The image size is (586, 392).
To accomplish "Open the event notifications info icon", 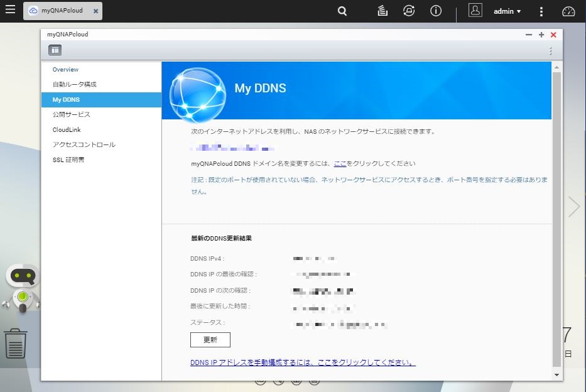I will click(x=436, y=11).
